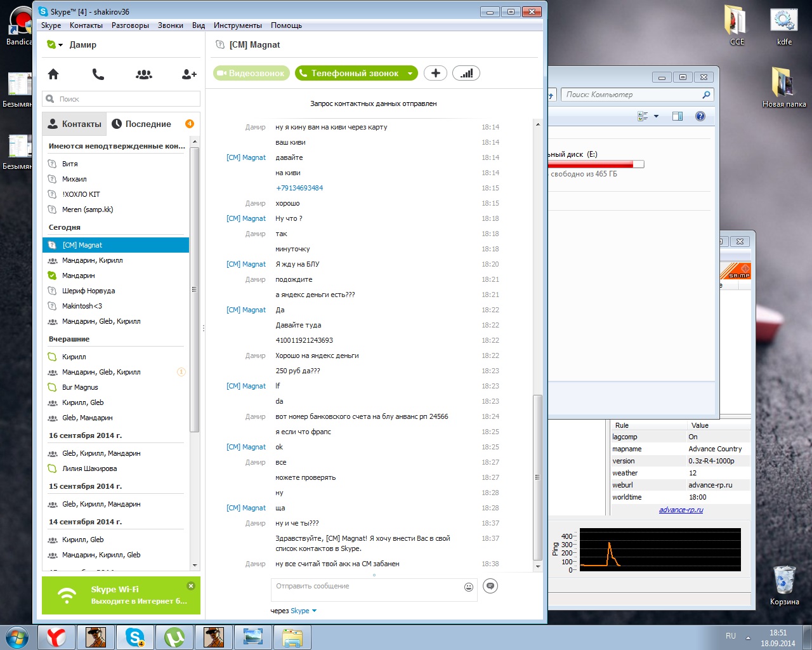Screen dimensions: 812x650
Task: Open the Новая папка desktop folder
Action: click(784, 86)
